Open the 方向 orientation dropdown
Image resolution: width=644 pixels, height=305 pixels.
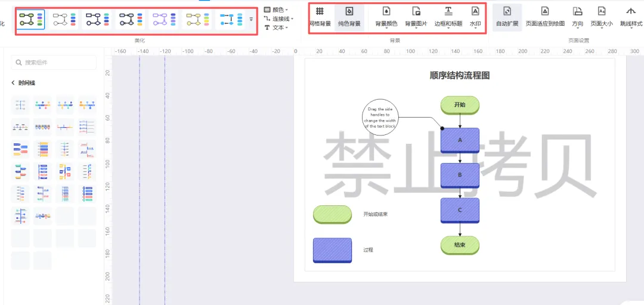pos(577,17)
